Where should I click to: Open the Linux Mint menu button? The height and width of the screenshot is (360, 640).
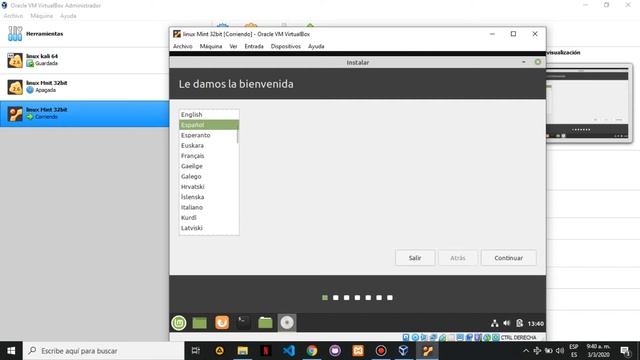coord(179,323)
